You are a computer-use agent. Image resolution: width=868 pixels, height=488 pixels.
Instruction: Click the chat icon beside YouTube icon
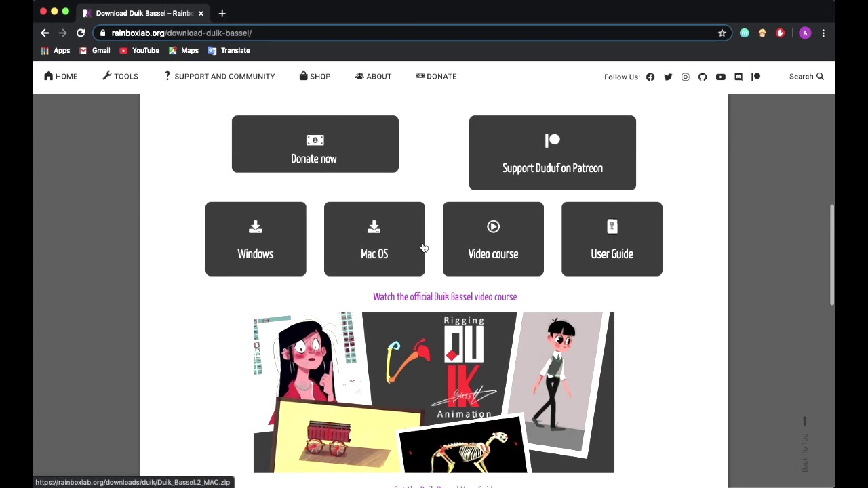tap(738, 77)
